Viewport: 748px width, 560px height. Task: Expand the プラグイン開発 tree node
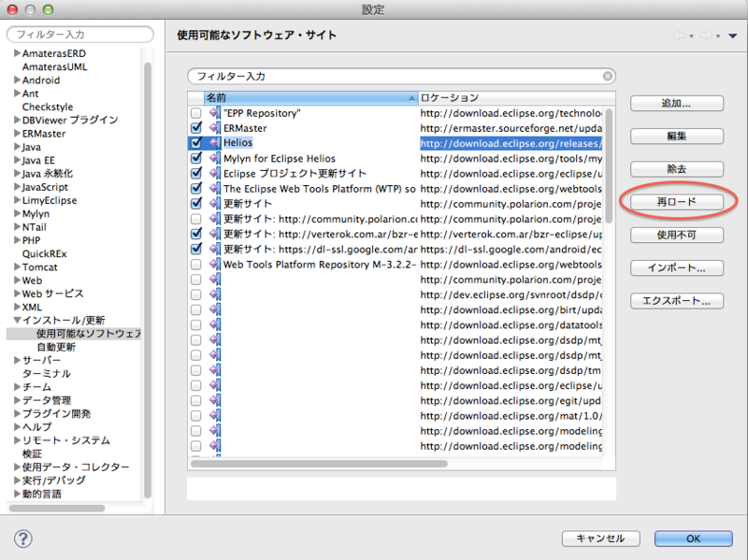pos(17,413)
